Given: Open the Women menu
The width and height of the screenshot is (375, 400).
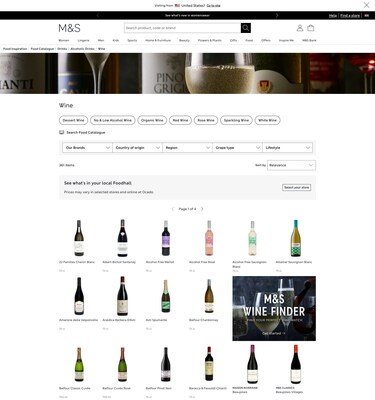Looking at the screenshot, I should pos(64,40).
